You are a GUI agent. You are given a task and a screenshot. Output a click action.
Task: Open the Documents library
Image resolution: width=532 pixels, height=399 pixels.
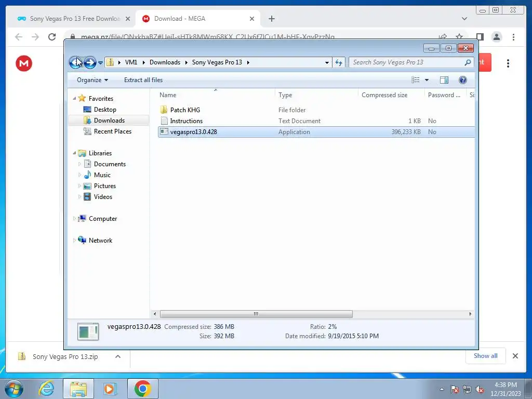point(110,164)
